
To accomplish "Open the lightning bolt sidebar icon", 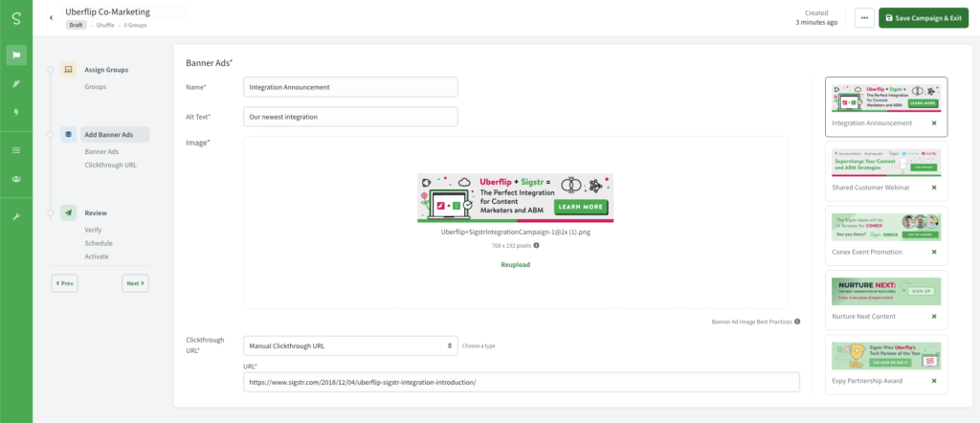I will point(16,113).
